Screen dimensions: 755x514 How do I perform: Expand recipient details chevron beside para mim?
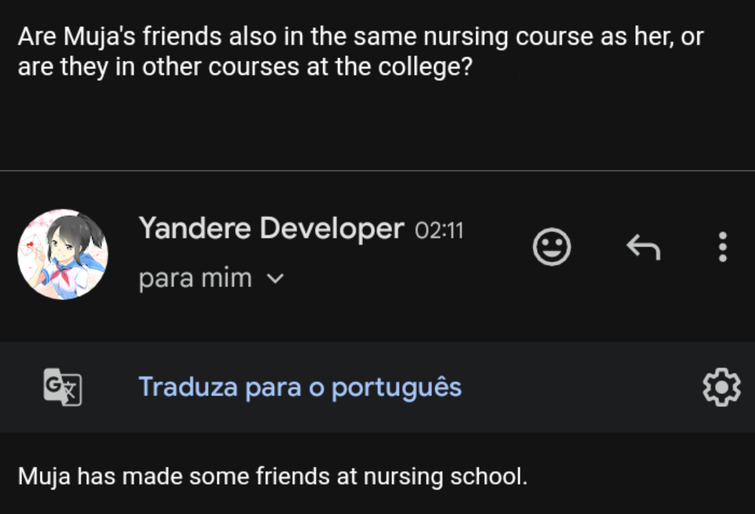[275, 278]
